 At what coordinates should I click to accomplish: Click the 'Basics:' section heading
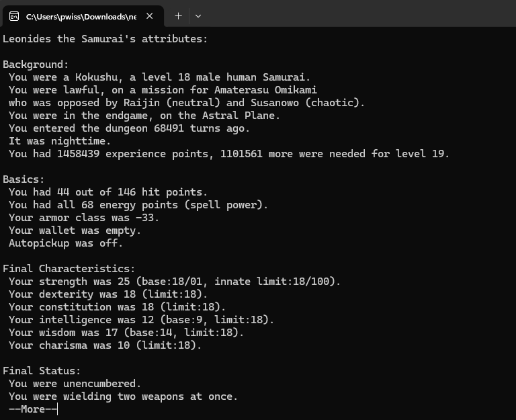(x=24, y=179)
